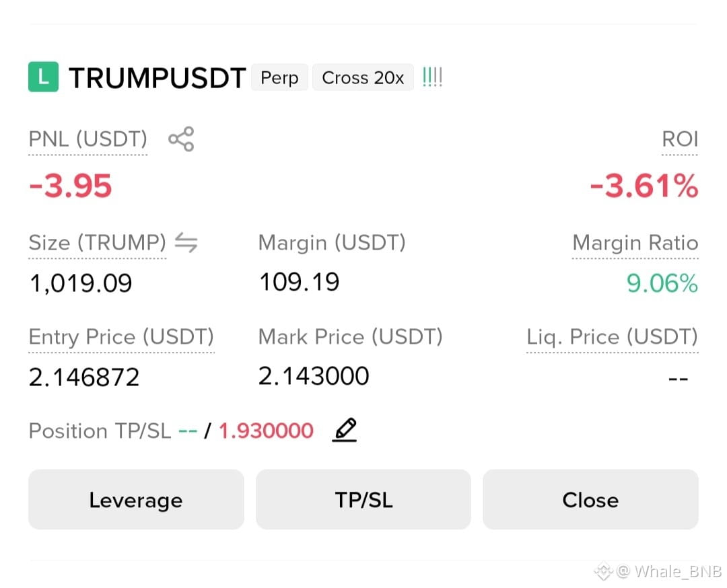727x588 pixels.
Task: Show PNL (USDT) label explanation
Action: click(x=88, y=139)
